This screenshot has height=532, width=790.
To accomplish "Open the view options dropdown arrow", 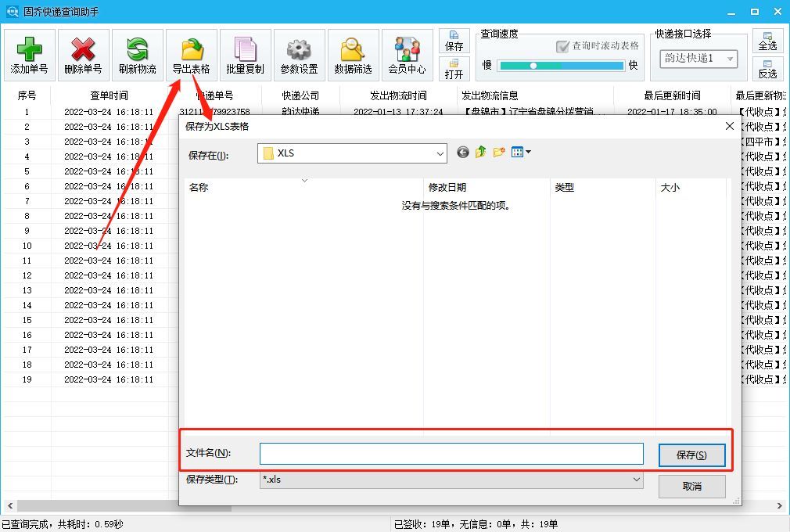I will coord(528,152).
